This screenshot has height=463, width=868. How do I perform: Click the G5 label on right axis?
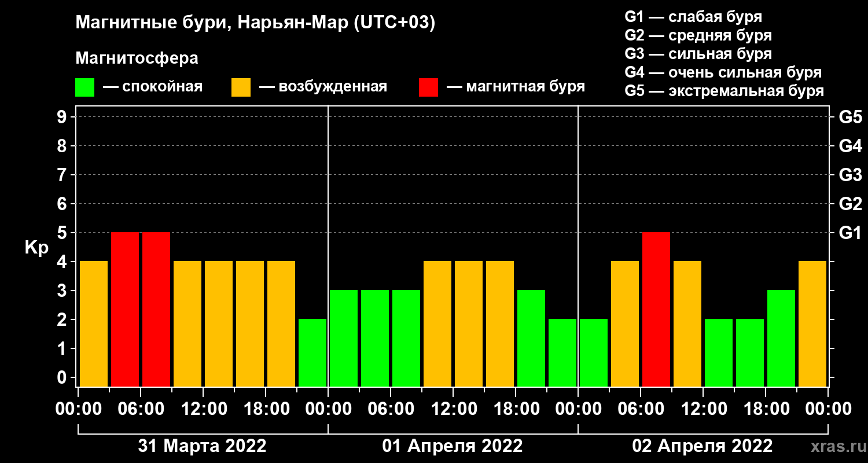click(x=850, y=117)
